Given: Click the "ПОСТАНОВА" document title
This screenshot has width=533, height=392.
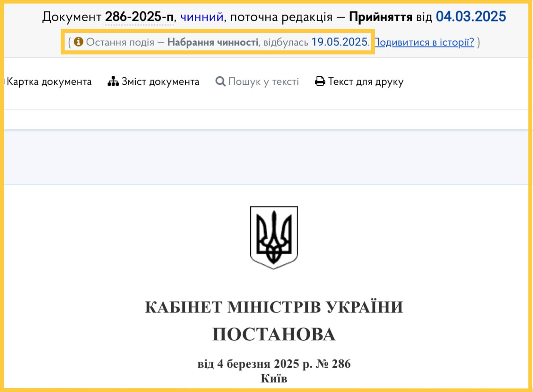Looking at the screenshot, I should (274, 335).
